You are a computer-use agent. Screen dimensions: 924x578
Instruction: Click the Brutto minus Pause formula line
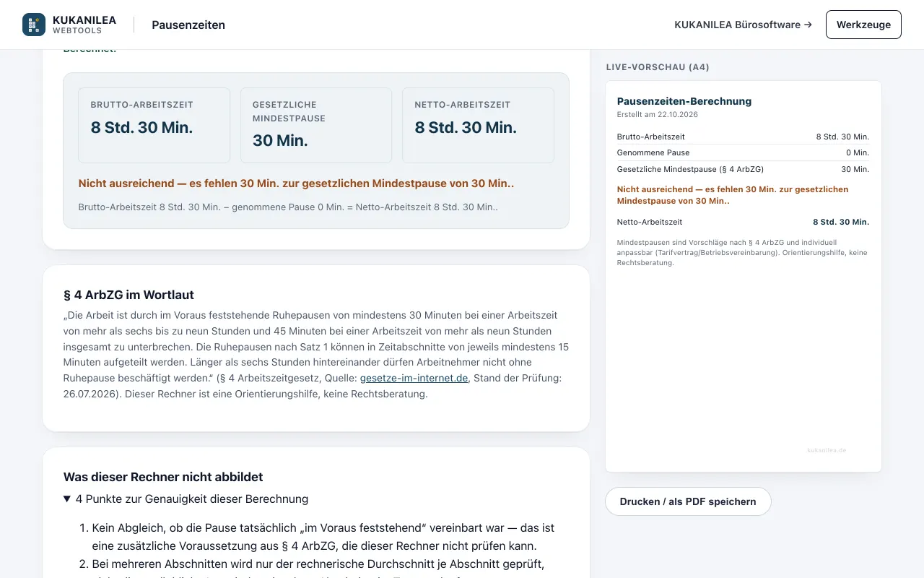(x=288, y=207)
